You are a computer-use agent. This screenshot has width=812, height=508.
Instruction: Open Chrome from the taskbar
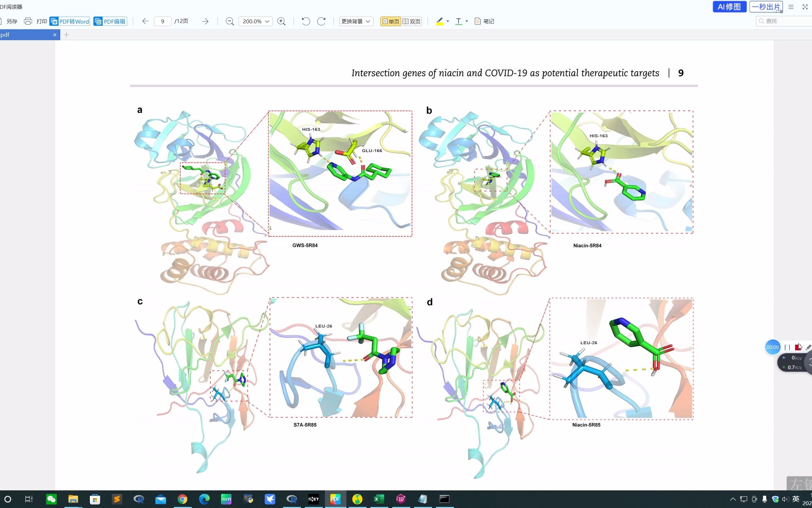click(x=182, y=499)
